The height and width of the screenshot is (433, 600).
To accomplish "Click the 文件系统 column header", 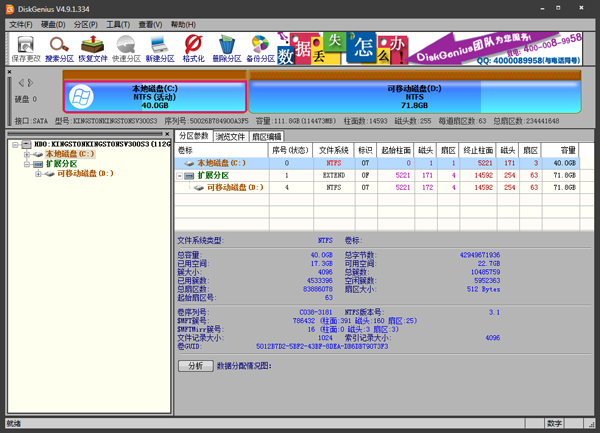I will click(x=334, y=150).
